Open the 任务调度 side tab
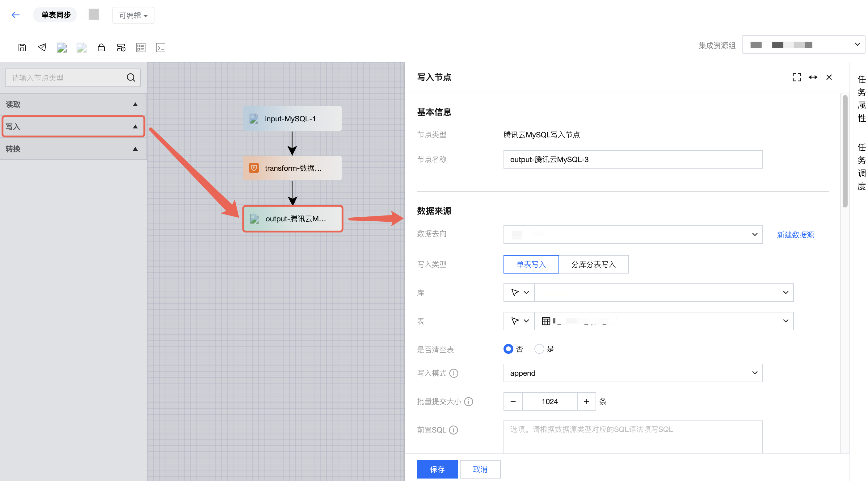 [861, 167]
